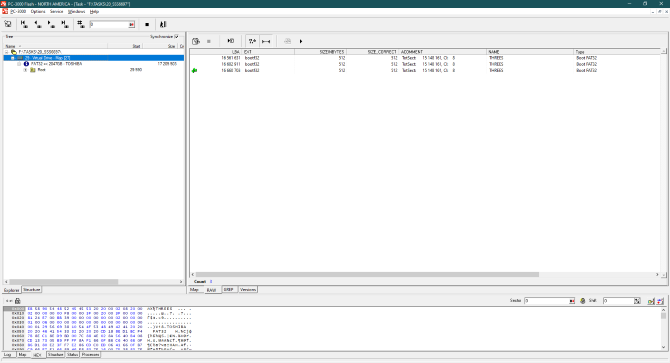
Task: Sort results by NAME column header
Action: 530,52
